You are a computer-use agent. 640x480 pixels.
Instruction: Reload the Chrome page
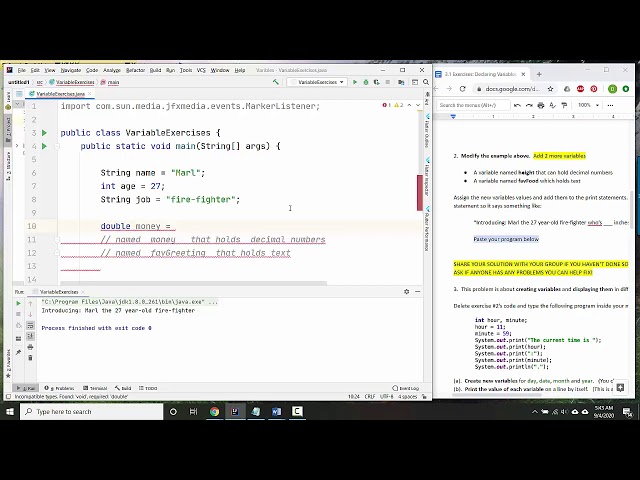pyautogui.click(x=462, y=89)
